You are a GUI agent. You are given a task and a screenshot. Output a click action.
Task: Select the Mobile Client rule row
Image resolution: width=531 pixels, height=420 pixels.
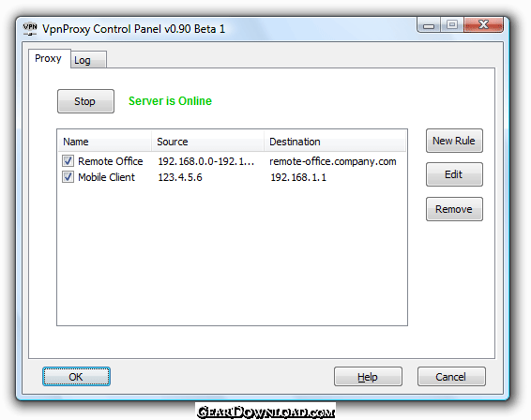[x=232, y=177]
